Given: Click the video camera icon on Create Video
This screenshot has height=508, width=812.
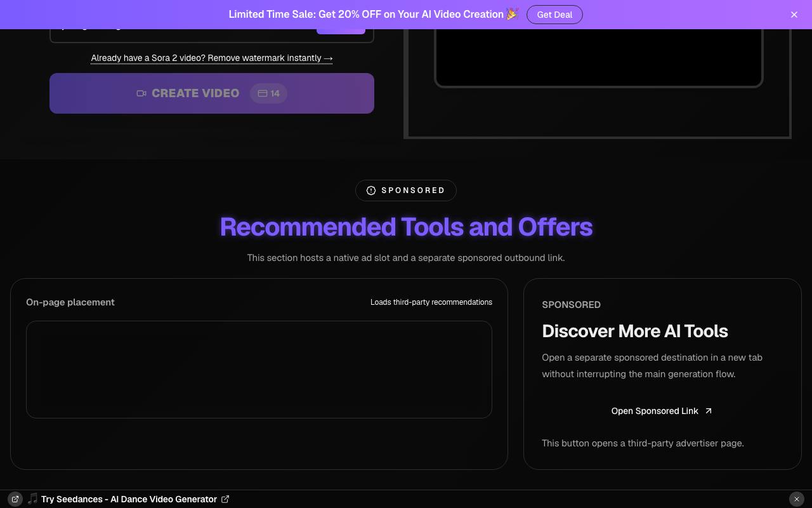Looking at the screenshot, I should (141, 93).
